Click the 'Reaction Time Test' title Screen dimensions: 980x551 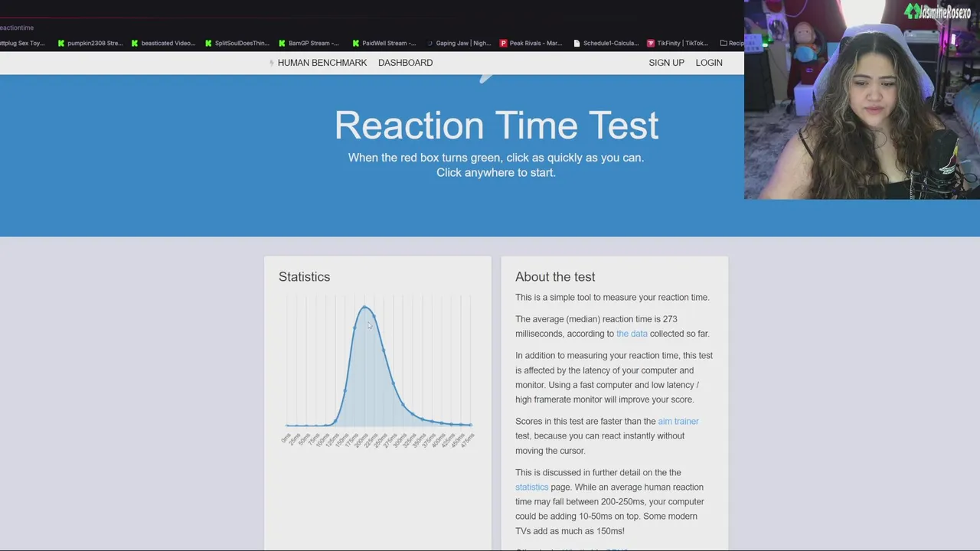[x=496, y=126]
